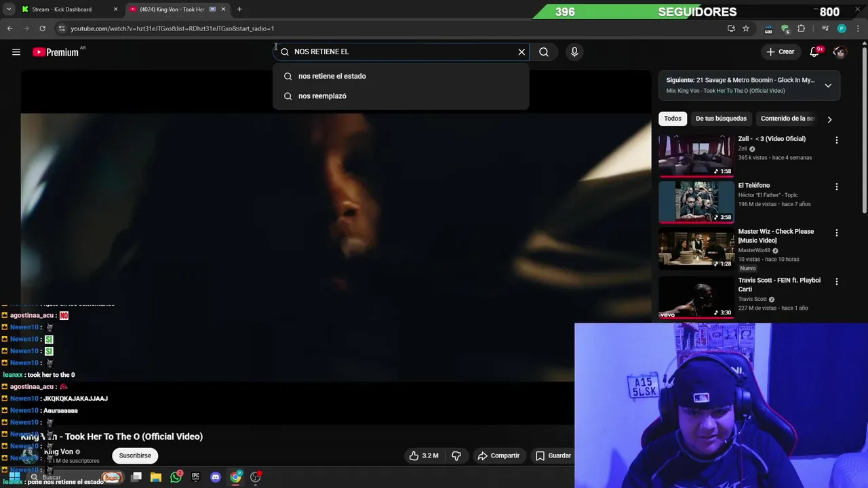The height and width of the screenshot is (488, 868).
Task: Subscribe with the Suscribirse button
Action: pos(135,455)
